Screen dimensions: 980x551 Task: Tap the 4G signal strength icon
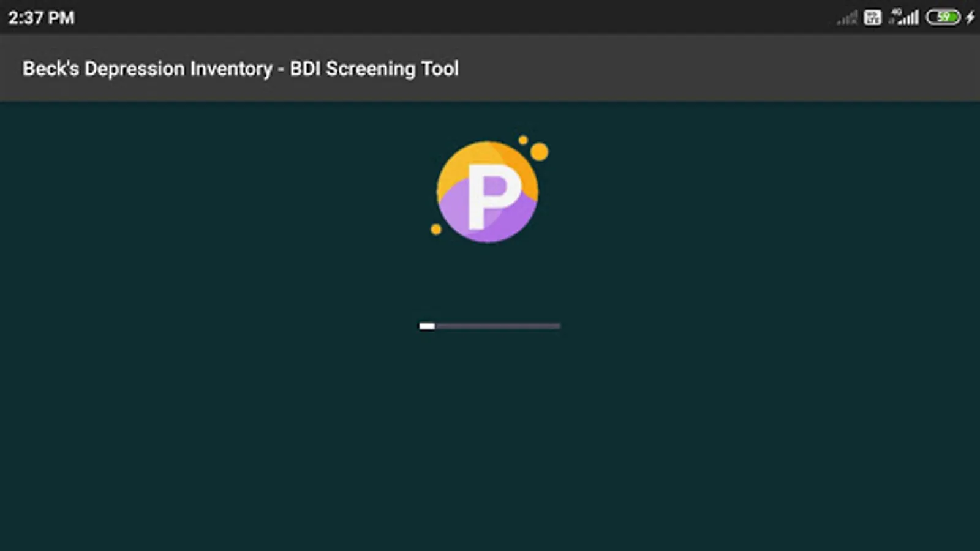(x=904, y=17)
